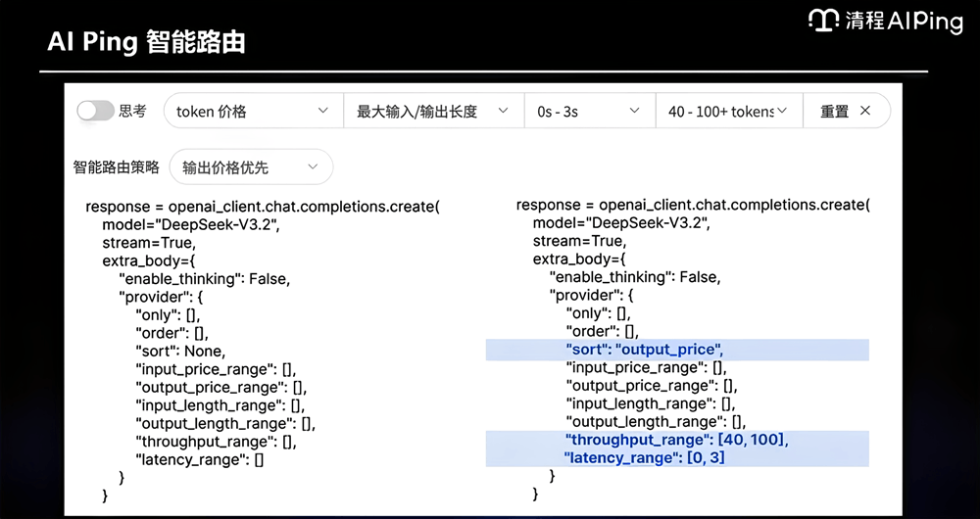Click "order": [] in the left code

coord(171,333)
